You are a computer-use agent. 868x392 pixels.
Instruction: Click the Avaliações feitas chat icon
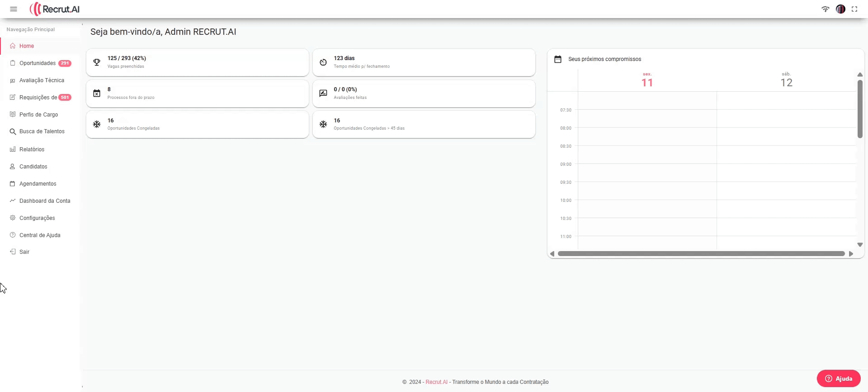click(323, 93)
